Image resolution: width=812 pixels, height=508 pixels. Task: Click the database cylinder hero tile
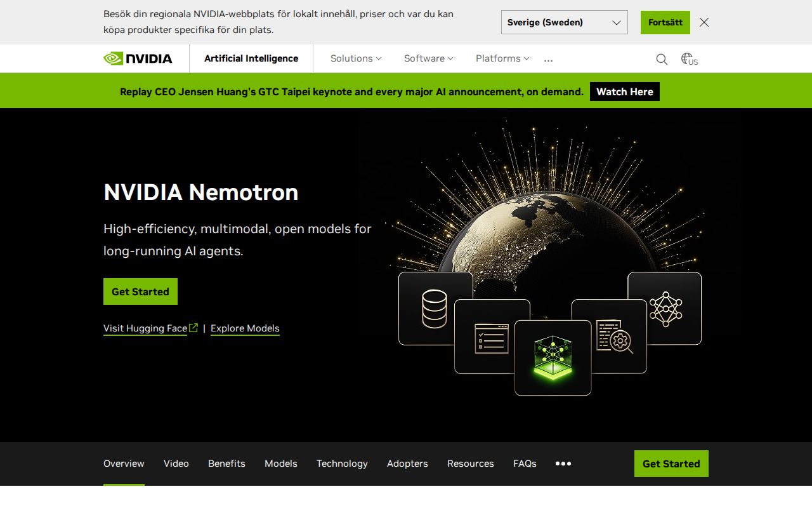coord(435,309)
